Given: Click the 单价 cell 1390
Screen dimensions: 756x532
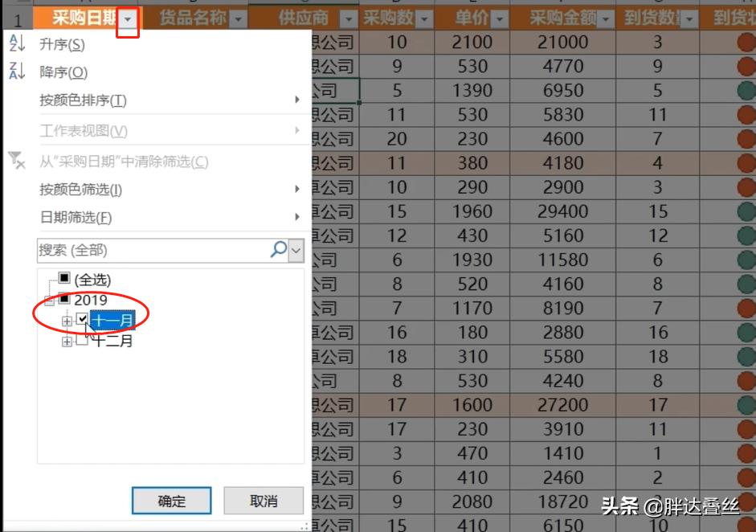Looking at the screenshot, I should [472, 91].
